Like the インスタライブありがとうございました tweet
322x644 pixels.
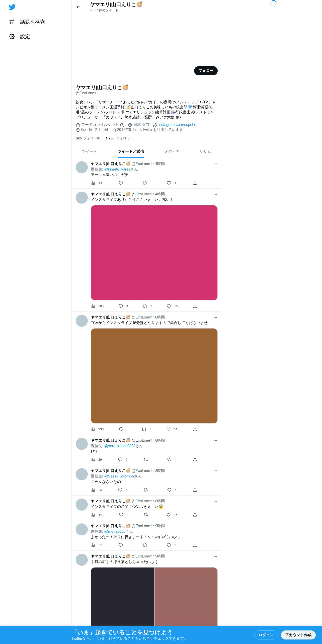169,306
